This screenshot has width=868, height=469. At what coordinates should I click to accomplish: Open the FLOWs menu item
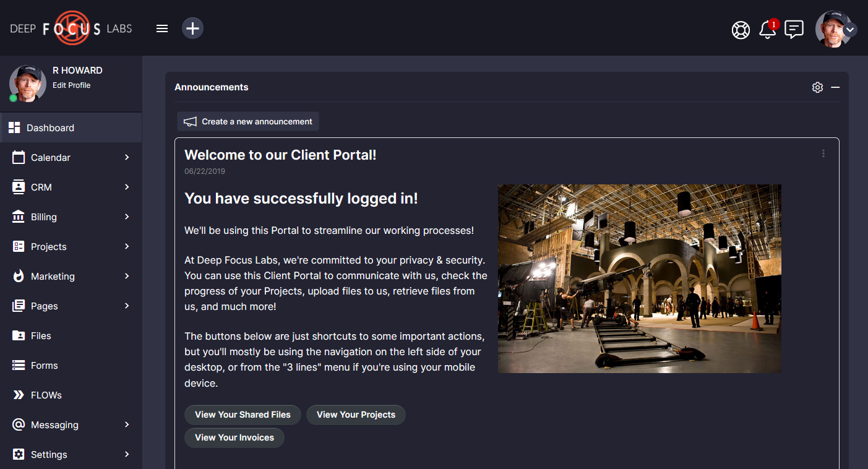[71, 395]
